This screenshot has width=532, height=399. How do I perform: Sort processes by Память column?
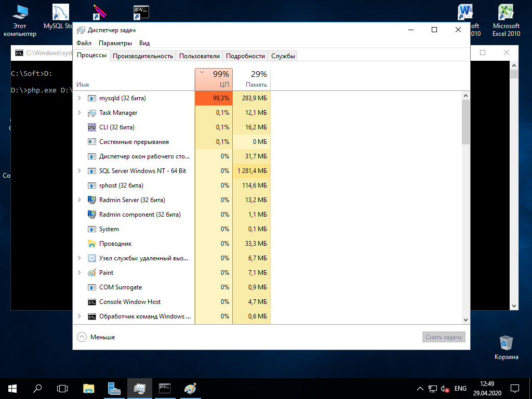(251, 79)
